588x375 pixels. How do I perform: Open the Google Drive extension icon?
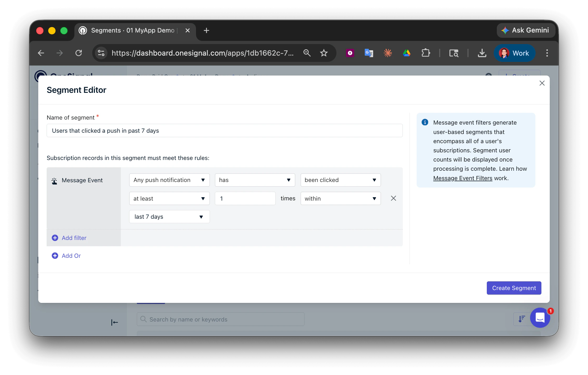(x=407, y=53)
